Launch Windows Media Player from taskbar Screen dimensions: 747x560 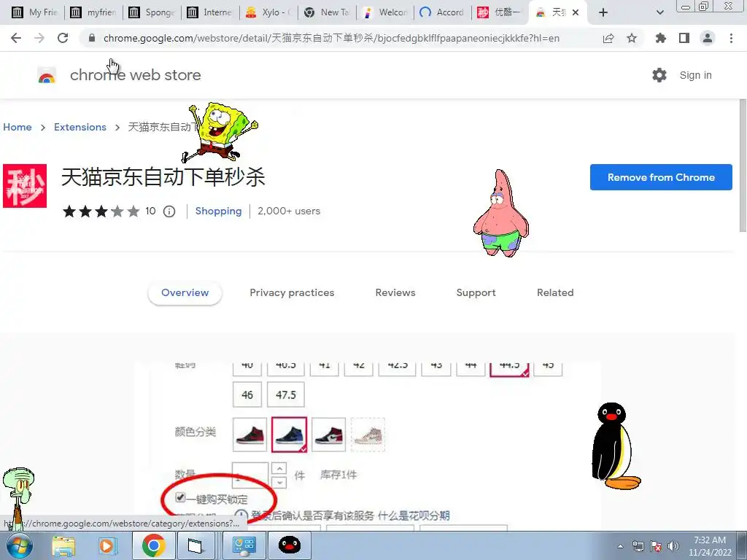[x=107, y=545]
